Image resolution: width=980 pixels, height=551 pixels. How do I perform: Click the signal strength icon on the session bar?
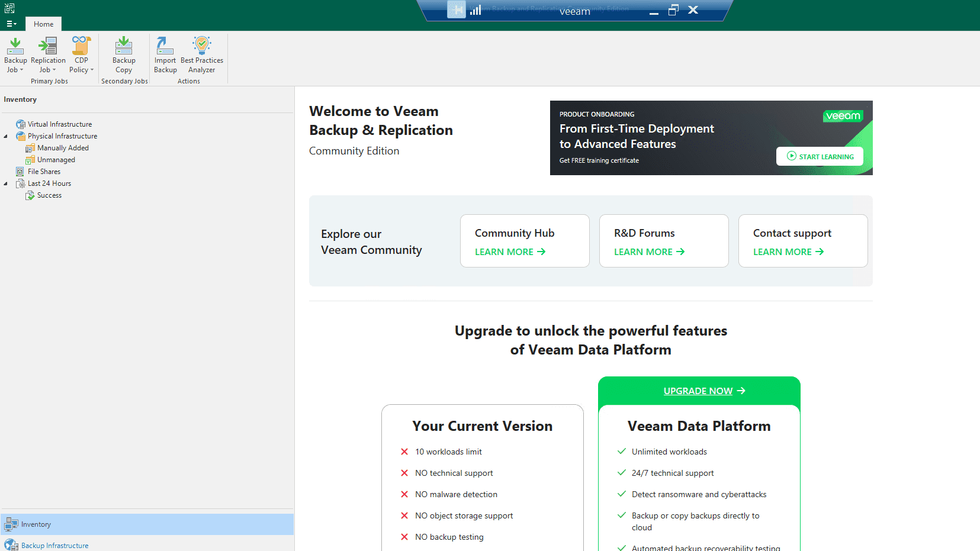475,10
